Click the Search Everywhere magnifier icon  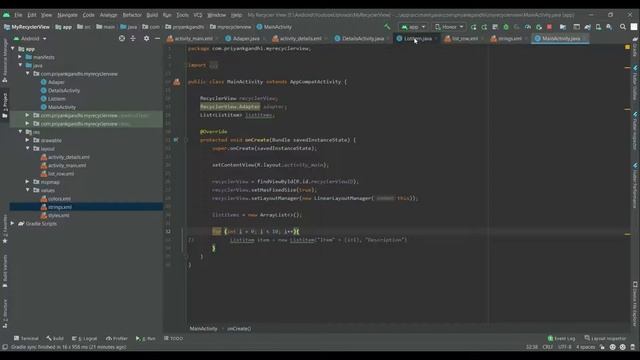pyautogui.click(x=623, y=27)
